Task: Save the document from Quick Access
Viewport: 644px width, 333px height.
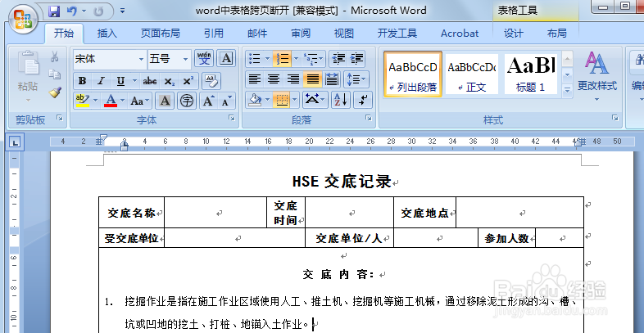Action: click(54, 11)
